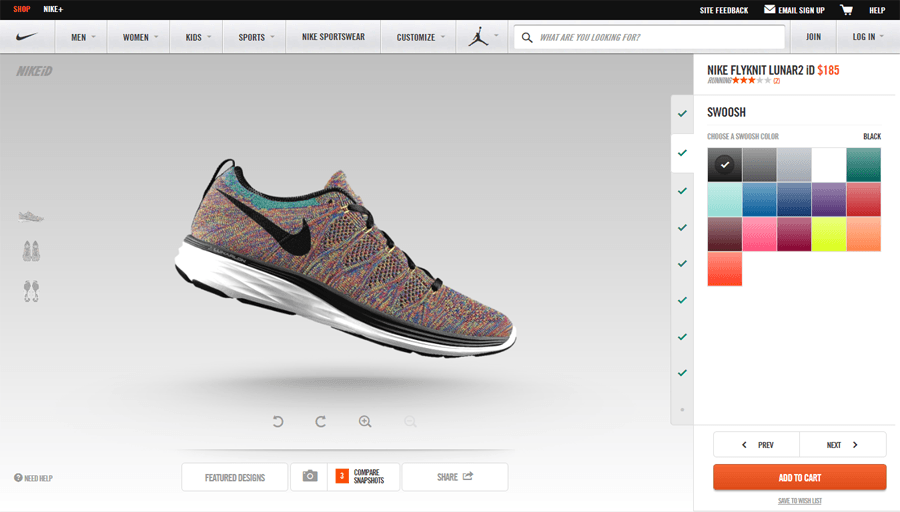The width and height of the screenshot is (900, 512).
Task: Open Nike Sportswear menu item
Action: point(333,37)
